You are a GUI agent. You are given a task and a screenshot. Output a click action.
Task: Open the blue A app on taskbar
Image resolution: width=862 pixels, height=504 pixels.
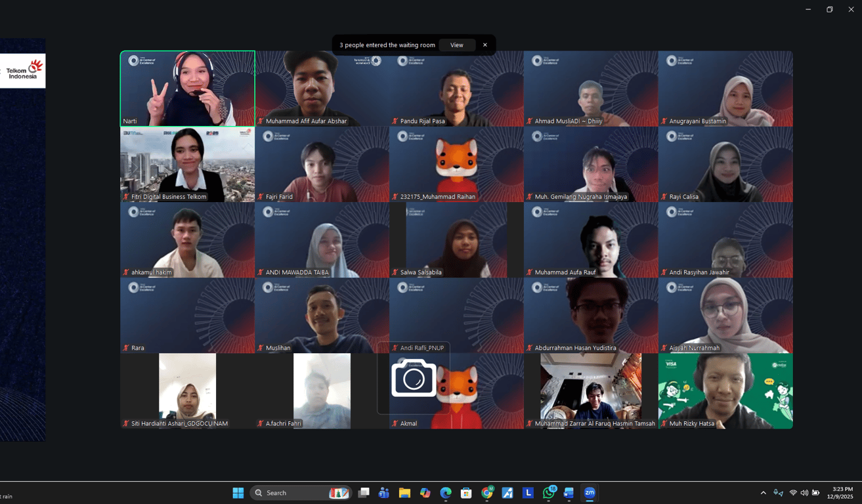(507, 493)
